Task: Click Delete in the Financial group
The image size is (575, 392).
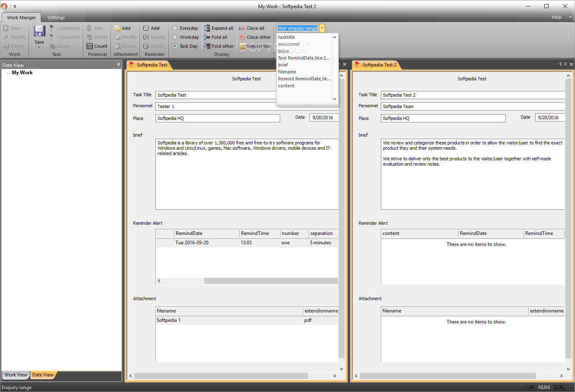Action: point(97,37)
